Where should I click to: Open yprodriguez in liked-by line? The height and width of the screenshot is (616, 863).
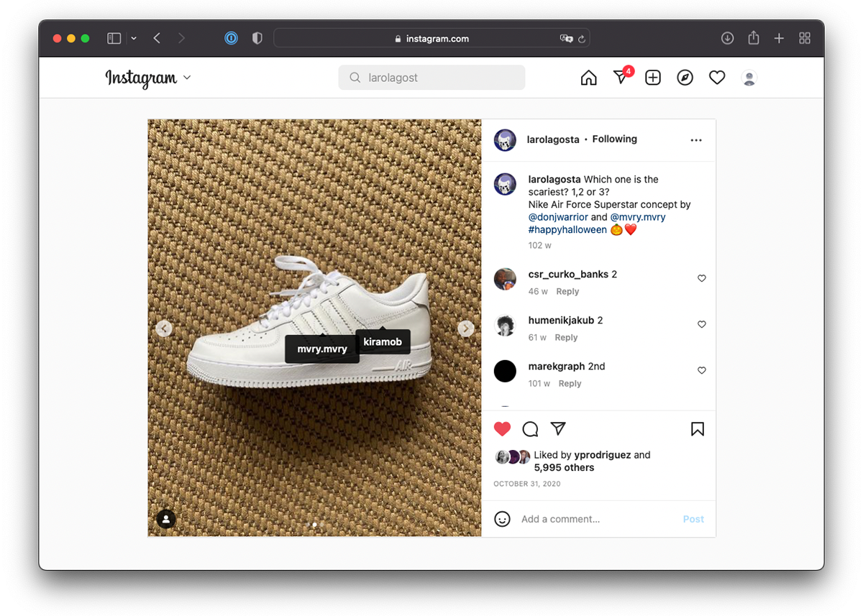coord(603,454)
